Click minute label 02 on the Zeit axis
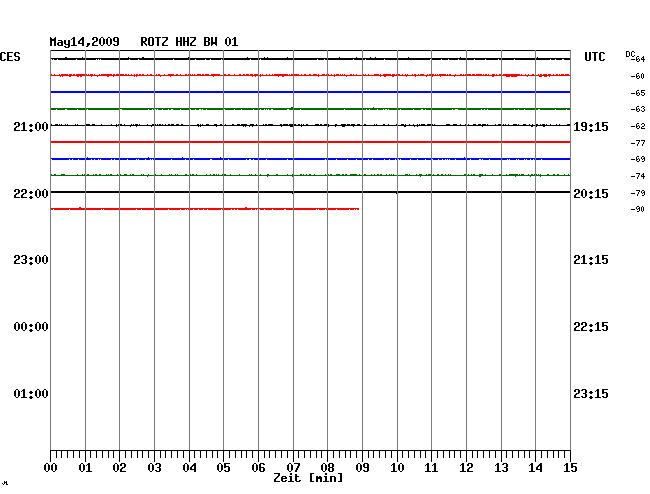The width and height of the screenshot is (650, 494). pyautogui.click(x=119, y=468)
